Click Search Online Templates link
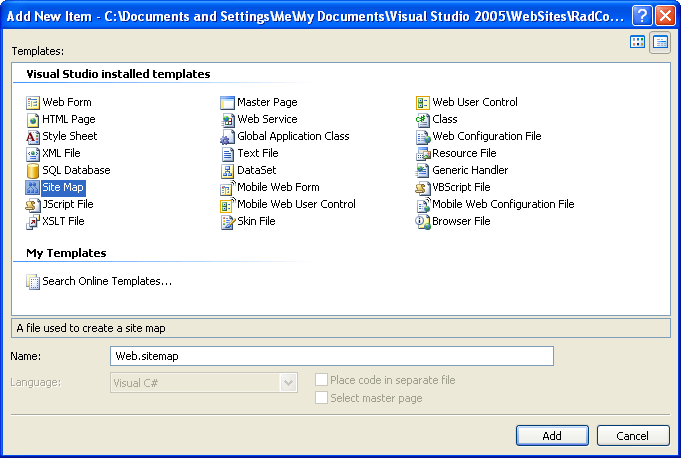The image size is (681, 458). pyautogui.click(x=106, y=281)
